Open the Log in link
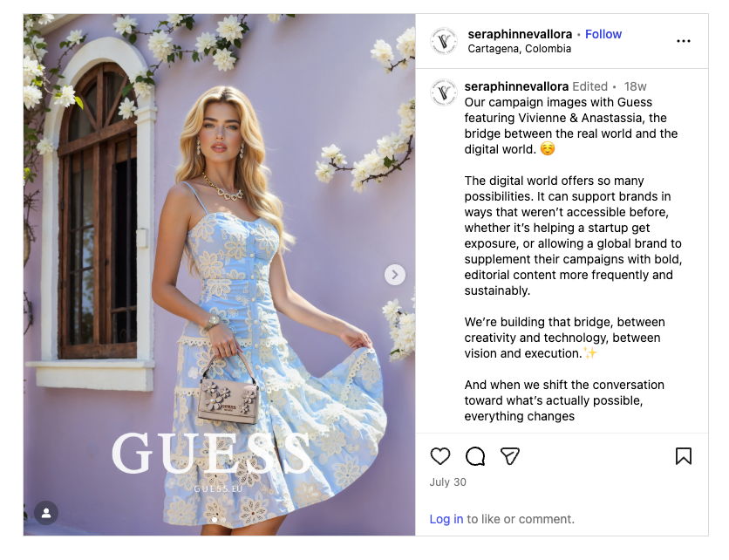729x560 pixels. point(446,519)
